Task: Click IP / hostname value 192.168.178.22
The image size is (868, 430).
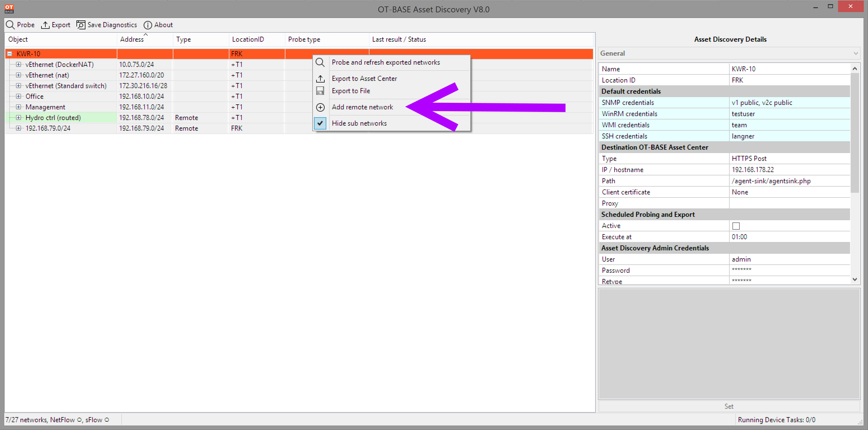Action: click(790, 170)
